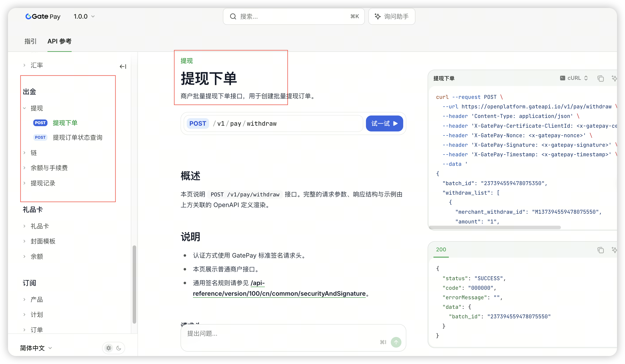Collapse the 提现 sidebar group
The width and height of the screenshot is (625, 364).
[24, 108]
